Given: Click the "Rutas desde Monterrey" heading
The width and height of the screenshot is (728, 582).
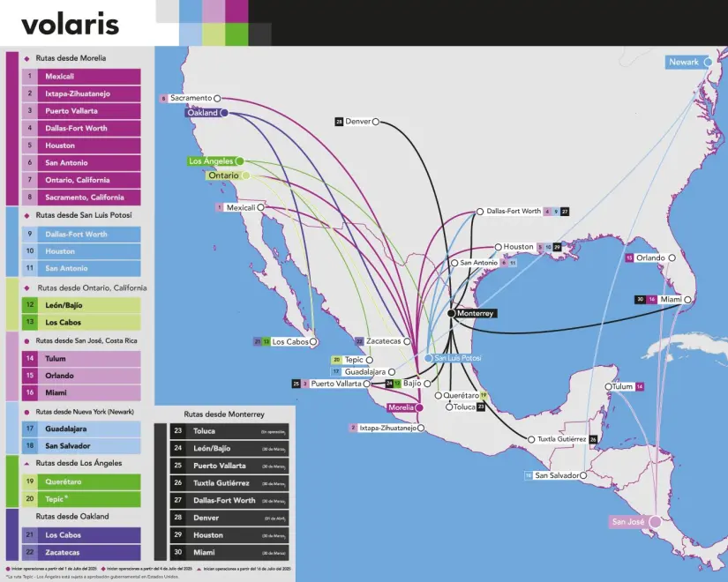Looking at the screenshot, I should (224, 414).
